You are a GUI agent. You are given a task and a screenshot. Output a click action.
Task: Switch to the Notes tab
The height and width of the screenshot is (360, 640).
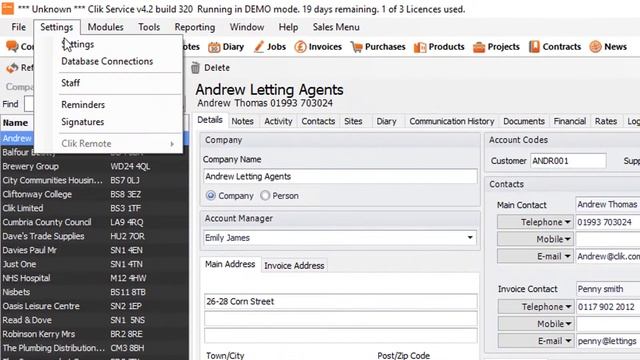coord(242,121)
